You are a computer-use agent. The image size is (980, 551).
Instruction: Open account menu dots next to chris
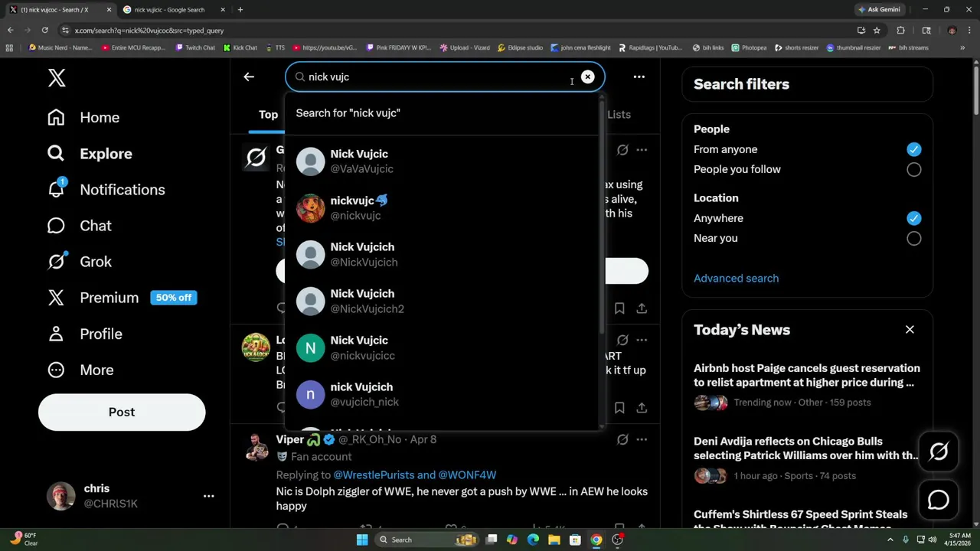point(208,496)
